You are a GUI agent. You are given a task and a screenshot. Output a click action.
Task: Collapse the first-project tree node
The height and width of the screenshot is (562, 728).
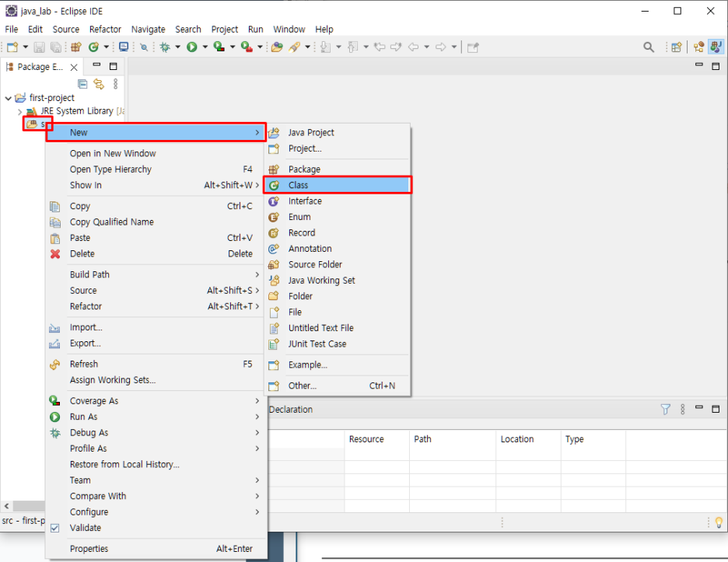[x=8, y=98]
